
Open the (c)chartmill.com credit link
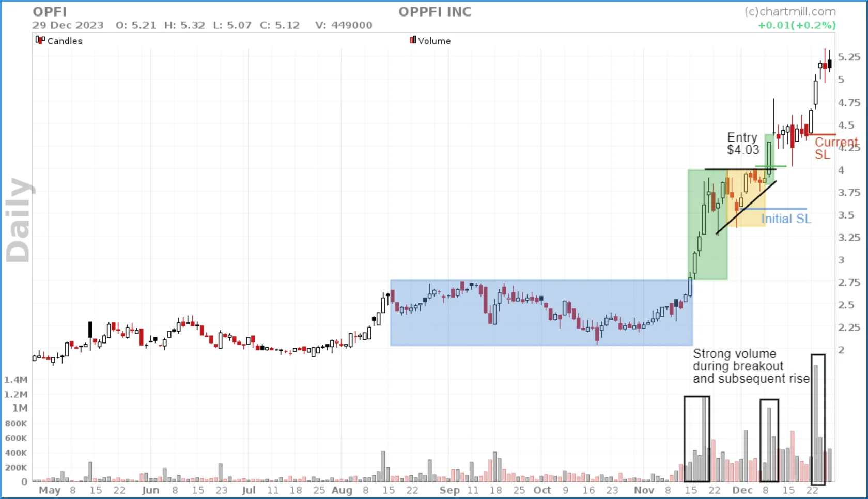(x=790, y=12)
